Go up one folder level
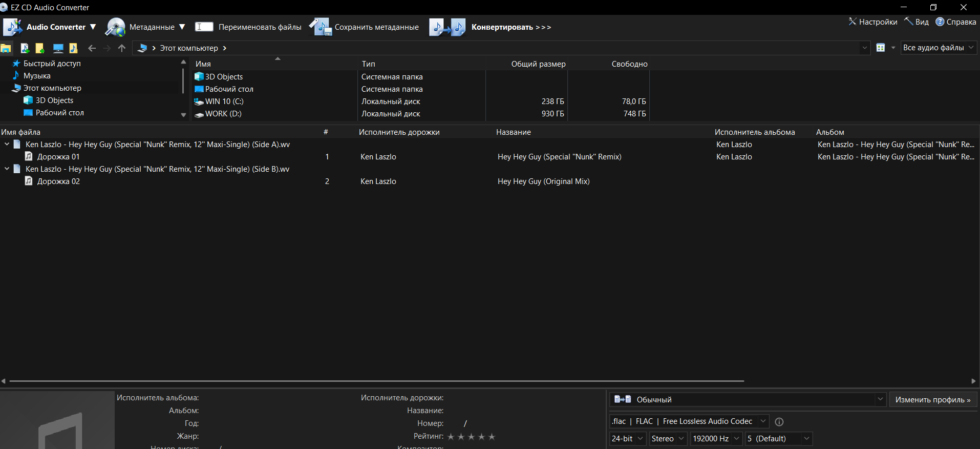Image resolution: width=980 pixels, height=449 pixels. [x=121, y=48]
